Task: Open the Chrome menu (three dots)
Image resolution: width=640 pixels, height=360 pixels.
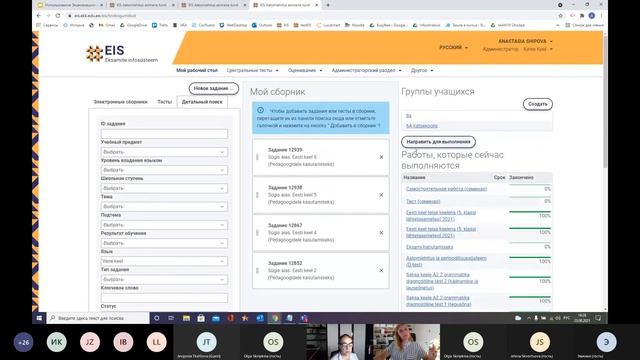Action: 601,16
